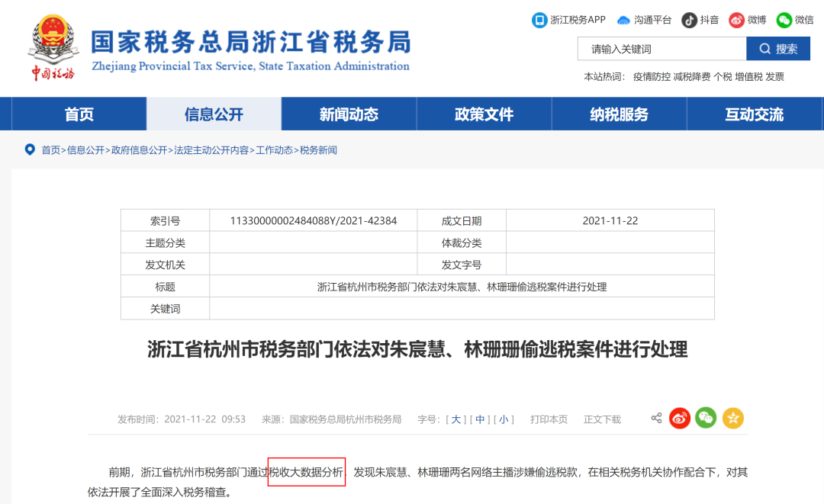Click the magnifier search icon
The width and height of the screenshot is (824, 504).
[x=764, y=48]
